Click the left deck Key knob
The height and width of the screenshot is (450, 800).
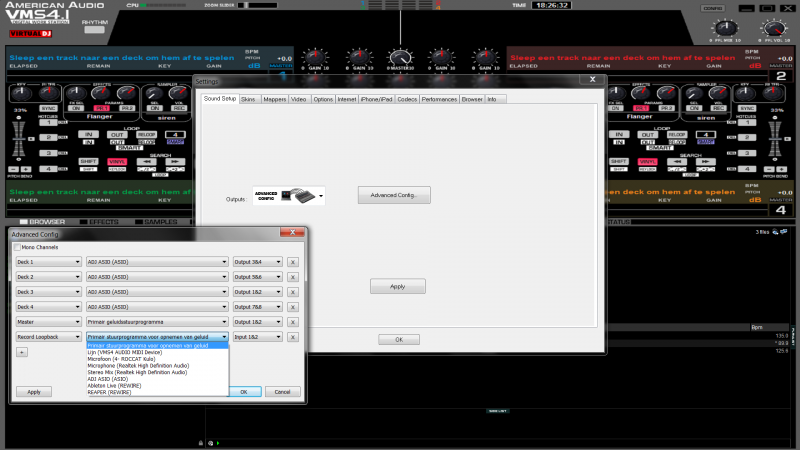pyautogui.click(x=21, y=93)
